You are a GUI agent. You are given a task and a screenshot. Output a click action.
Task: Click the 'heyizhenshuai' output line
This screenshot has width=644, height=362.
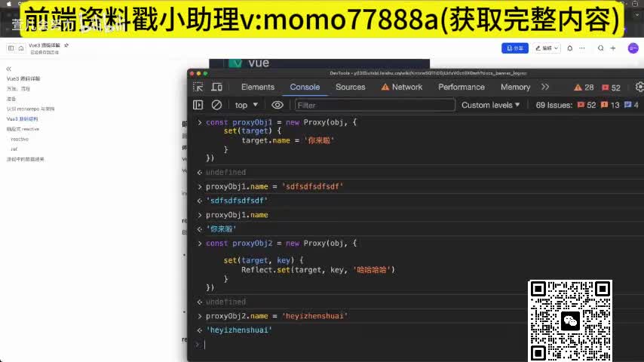click(239, 330)
